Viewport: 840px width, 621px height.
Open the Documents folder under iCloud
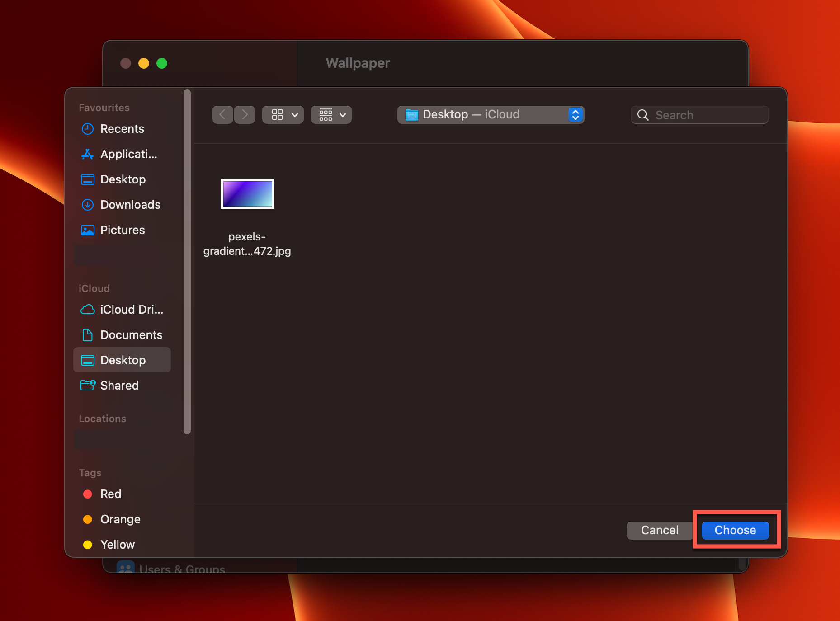[132, 335]
